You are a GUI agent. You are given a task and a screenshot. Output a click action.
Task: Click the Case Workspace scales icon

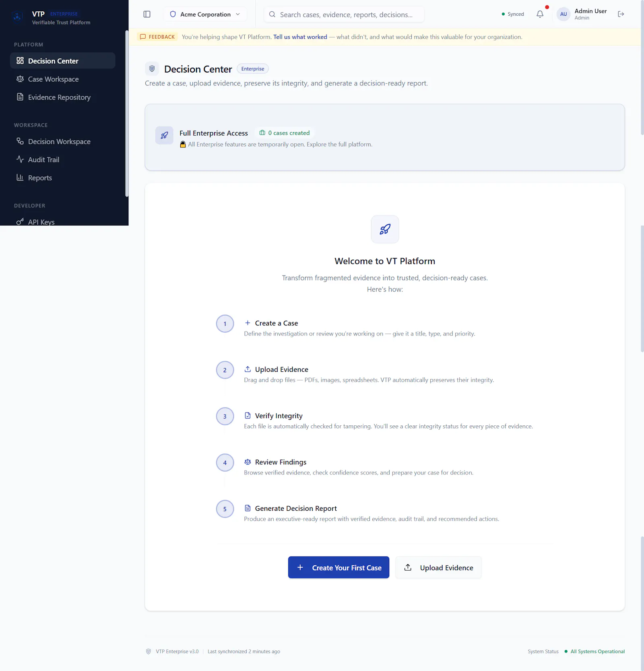[x=20, y=79]
